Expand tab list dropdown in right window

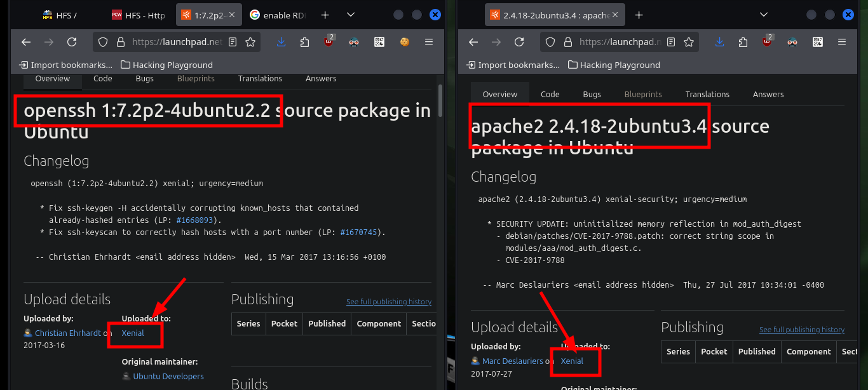(764, 15)
